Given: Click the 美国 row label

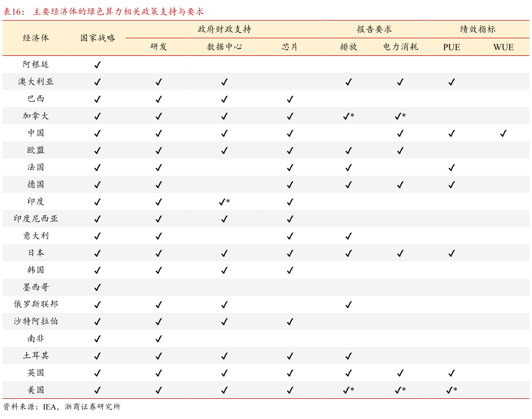Looking at the screenshot, I should pos(36,390).
